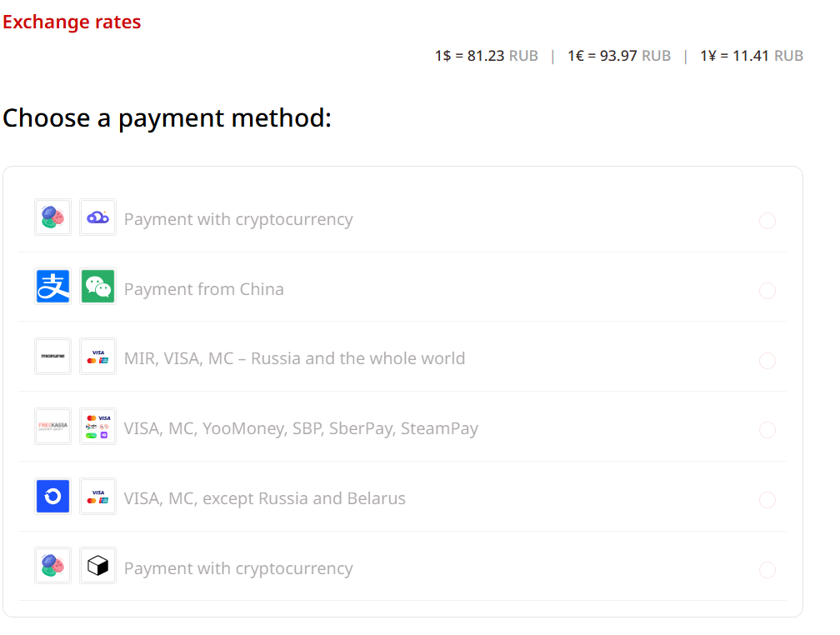Choose MIR, VISA, MC – Russia and the whole world

294,358
